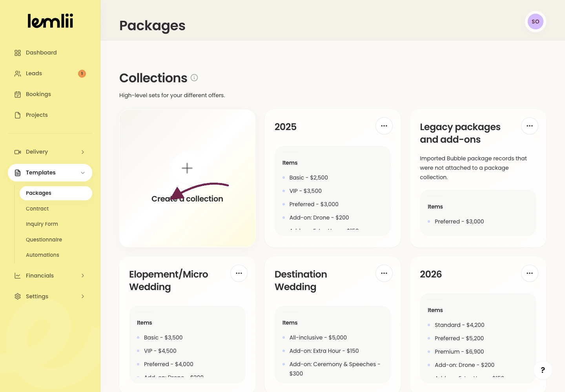Click the Delivery video camera icon
The height and width of the screenshot is (392, 565).
[x=18, y=152]
